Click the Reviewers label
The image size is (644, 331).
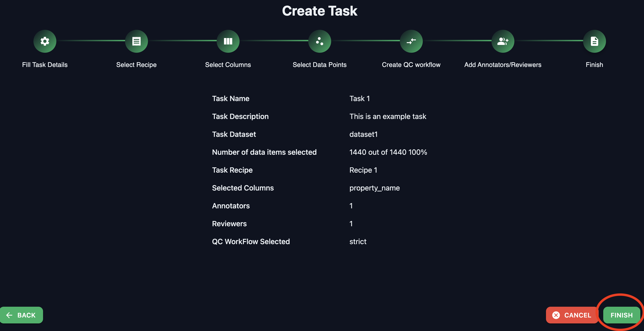click(x=229, y=224)
